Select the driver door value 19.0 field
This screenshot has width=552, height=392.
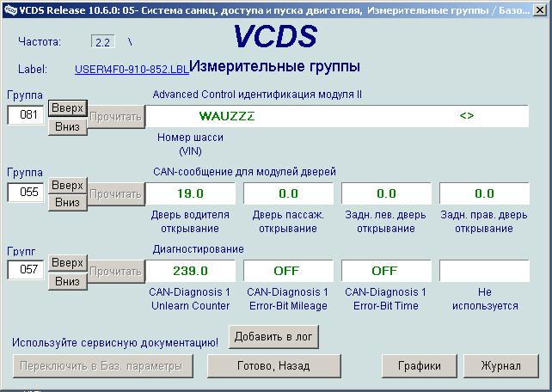pos(189,193)
